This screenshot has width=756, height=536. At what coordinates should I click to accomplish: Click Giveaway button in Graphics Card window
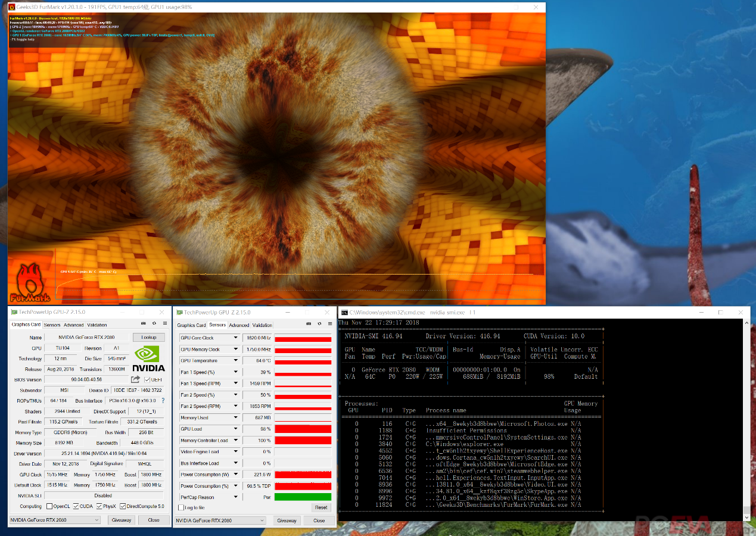click(121, 520)
